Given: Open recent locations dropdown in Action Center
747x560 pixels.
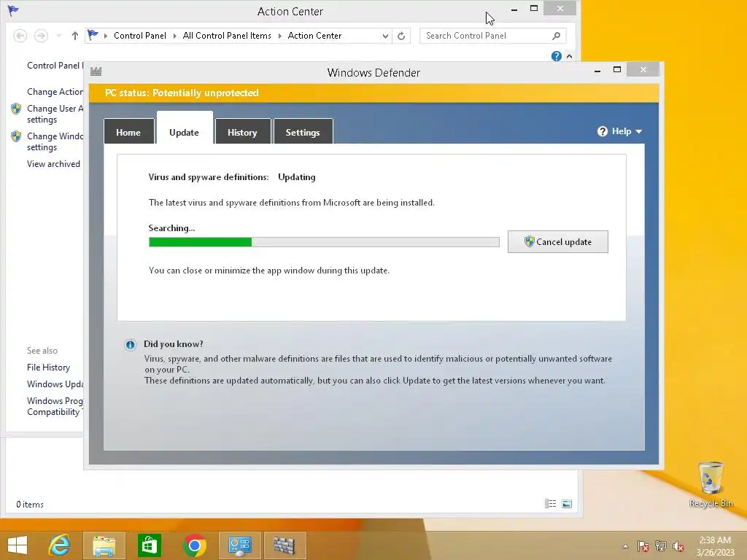Looking at the screenshot, I should (x=58, y=36).
